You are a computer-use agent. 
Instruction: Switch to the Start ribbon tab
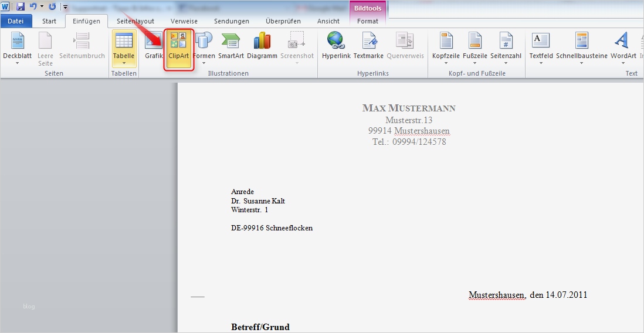click(49, 21)
